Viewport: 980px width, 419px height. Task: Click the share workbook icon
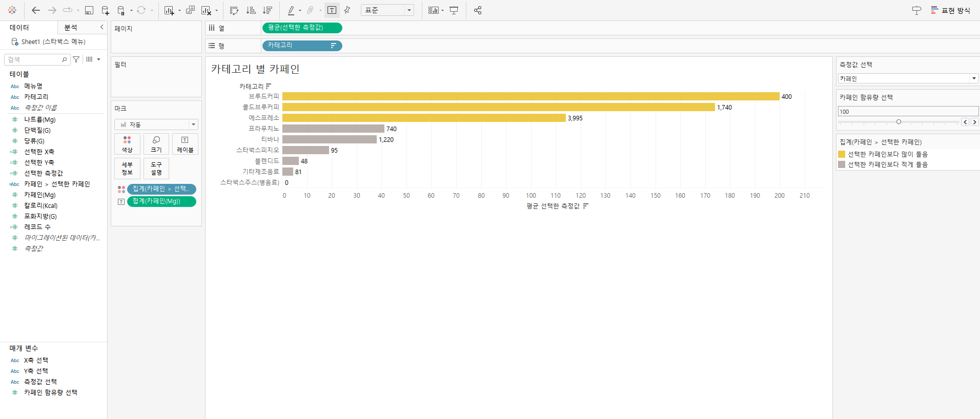[478, 10]
